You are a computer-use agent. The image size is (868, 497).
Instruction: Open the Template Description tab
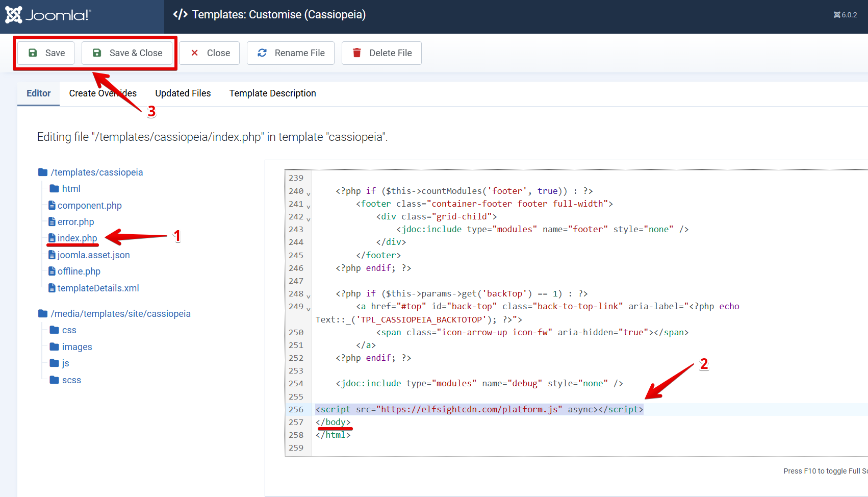pos(272,93)
